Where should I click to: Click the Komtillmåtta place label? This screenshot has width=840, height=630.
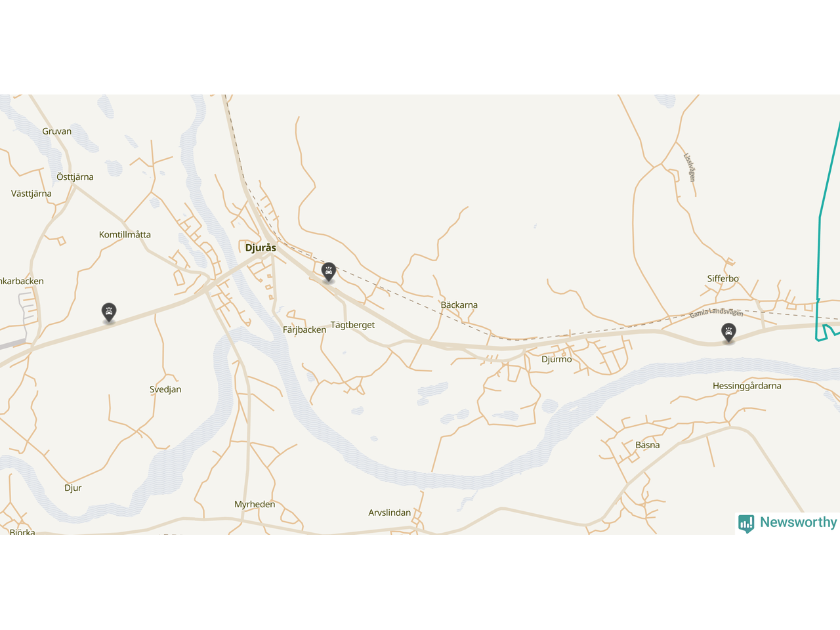click(125, 235)
